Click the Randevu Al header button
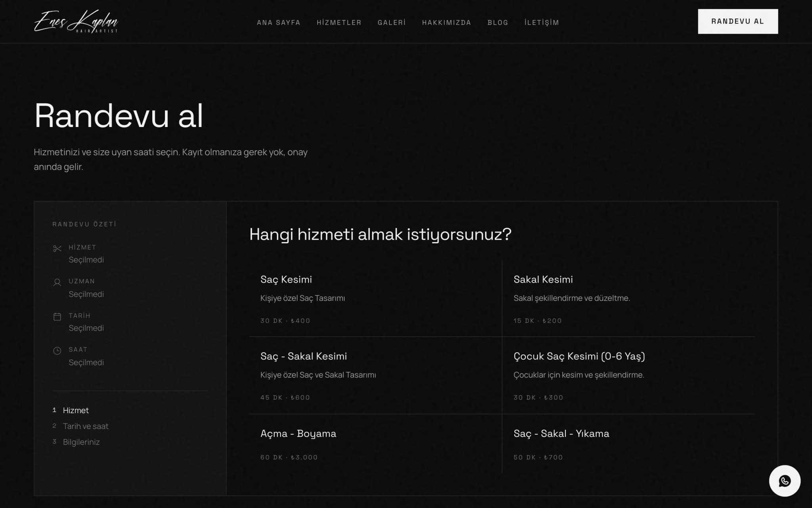The width and height of the screenshot is (812, 508). tap(738, 21)
